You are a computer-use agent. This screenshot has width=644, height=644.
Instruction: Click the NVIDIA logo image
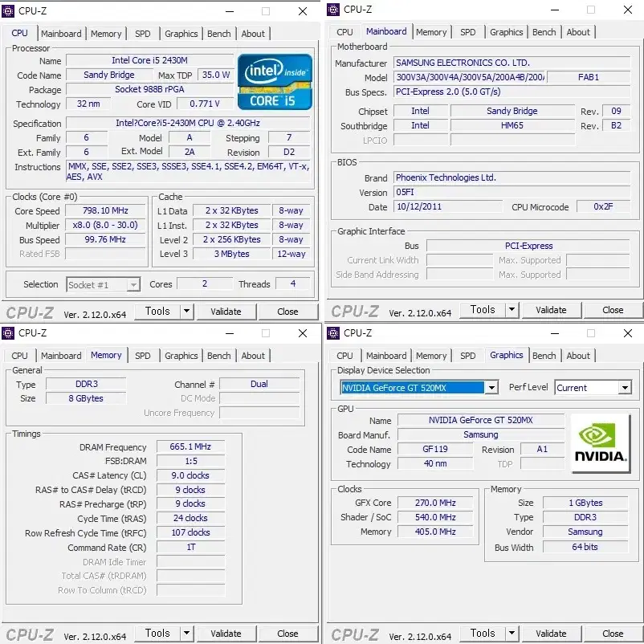(601, 443)
